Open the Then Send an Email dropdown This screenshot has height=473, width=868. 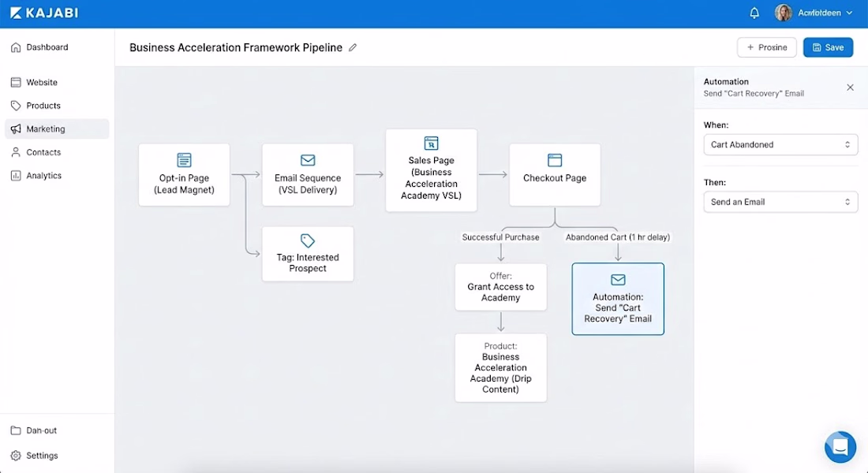[780, 202]
